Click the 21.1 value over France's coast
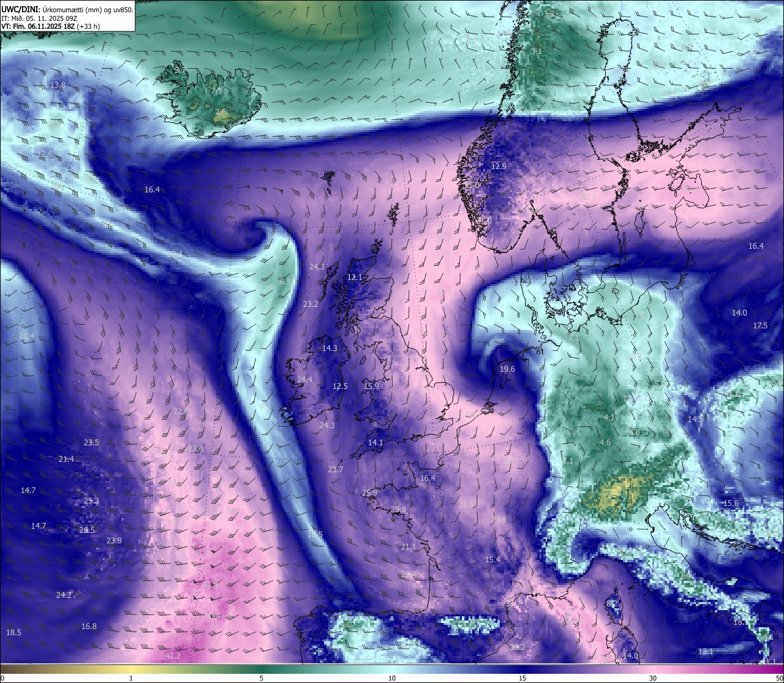 [409, 547]
